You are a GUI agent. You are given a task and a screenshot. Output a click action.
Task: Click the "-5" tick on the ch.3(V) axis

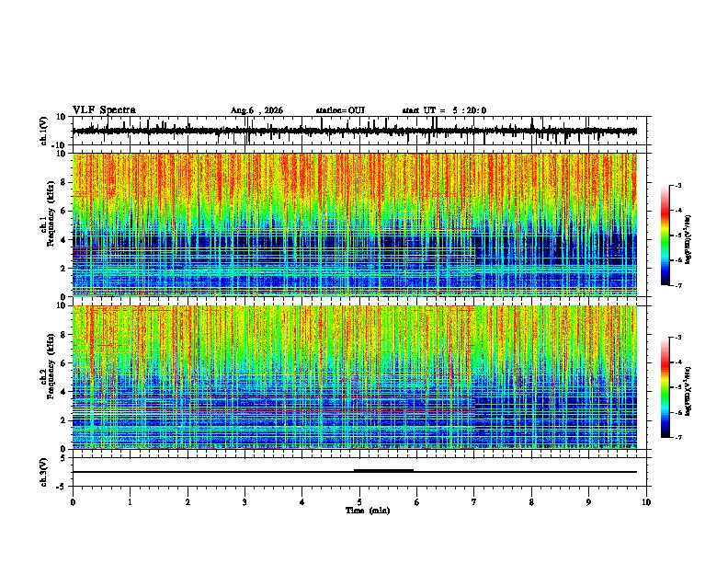[x=62, y=487]
